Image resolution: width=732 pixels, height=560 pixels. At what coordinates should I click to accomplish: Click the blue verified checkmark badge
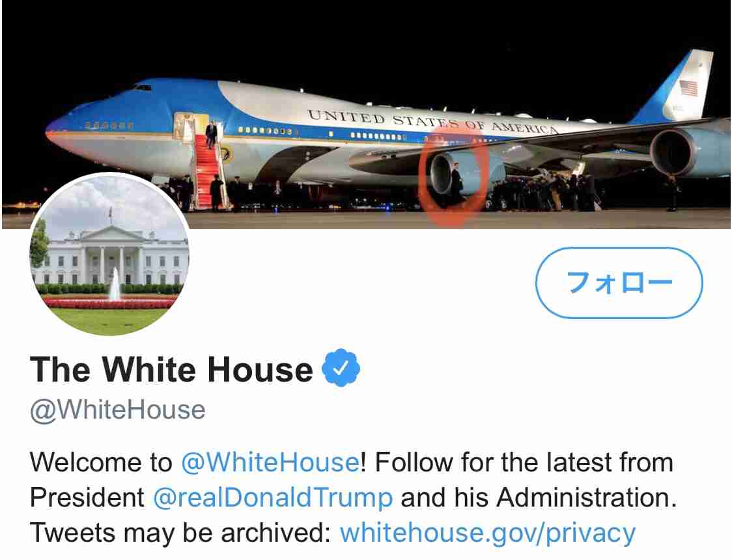click(x=341, y=368)
